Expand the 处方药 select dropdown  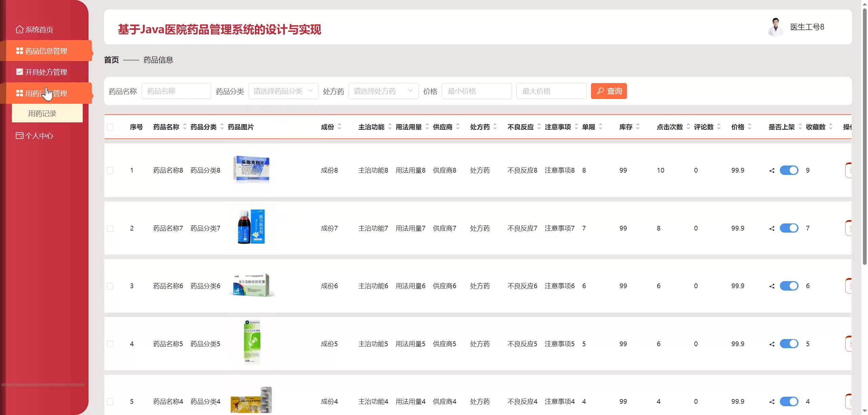tap(383, 91)
